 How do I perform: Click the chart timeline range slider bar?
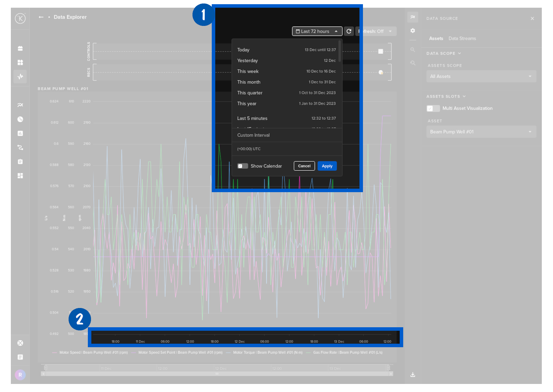click(x=217, y=373)
